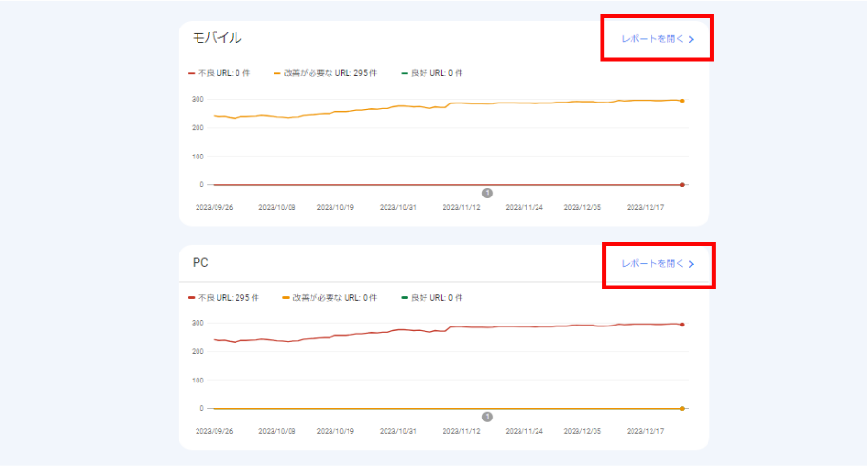The height and width of the screenshot is (466, 868).
Task: Open the モバイル report via レポートを開く
Action: tap(652, 40)
